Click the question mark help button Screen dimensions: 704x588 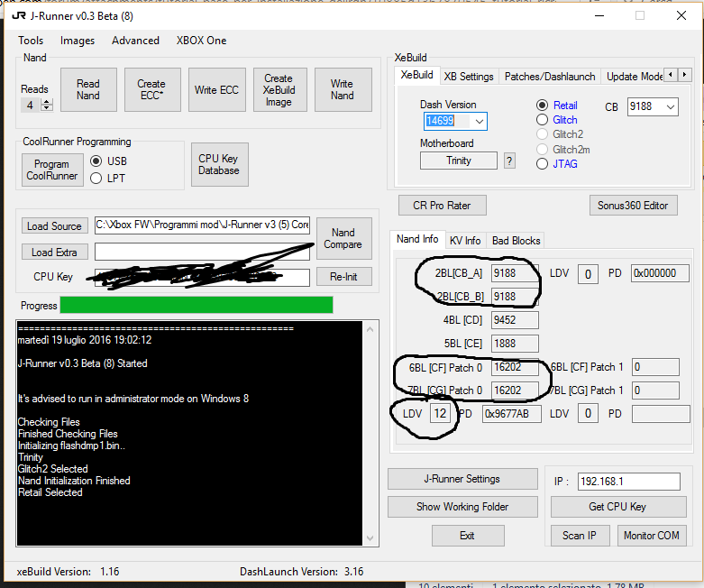[x=509, y=161]
